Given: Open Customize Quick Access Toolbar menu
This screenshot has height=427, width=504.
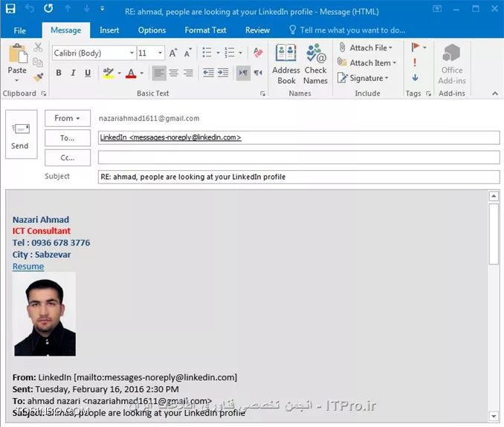Looking at the screenshot, I should 103,9.
